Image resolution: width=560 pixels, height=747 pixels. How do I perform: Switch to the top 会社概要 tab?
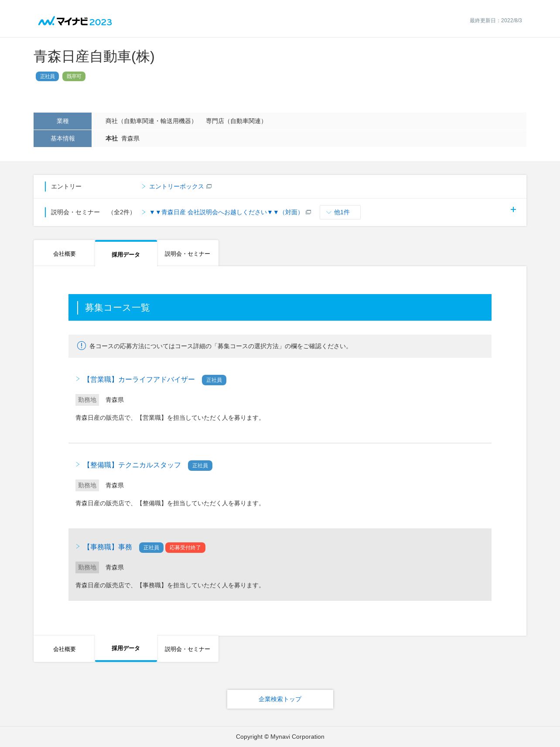[x=64, y=254]
